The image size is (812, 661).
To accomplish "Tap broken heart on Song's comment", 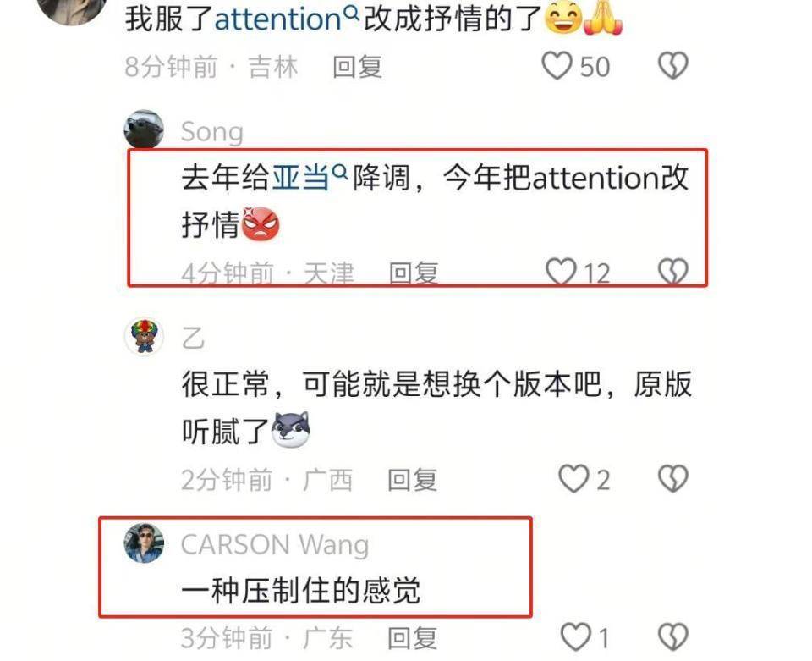I will pyautogui.click(x=672, y=272).
